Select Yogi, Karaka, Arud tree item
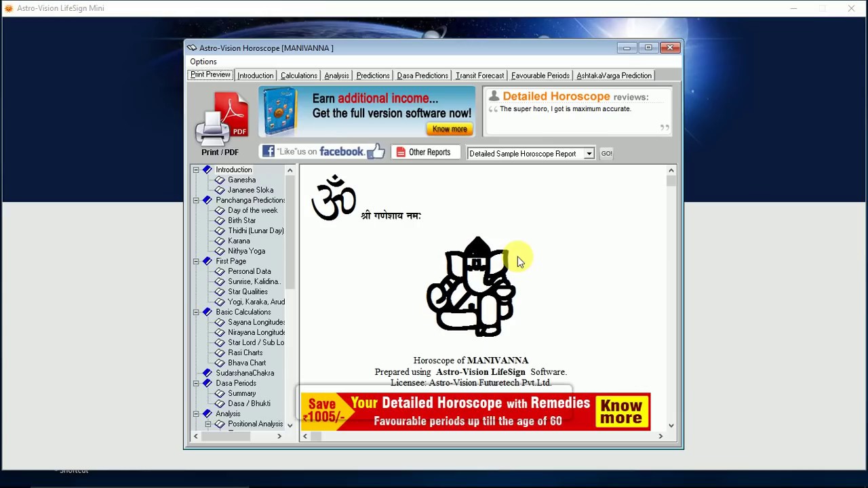 click(256, 302)
